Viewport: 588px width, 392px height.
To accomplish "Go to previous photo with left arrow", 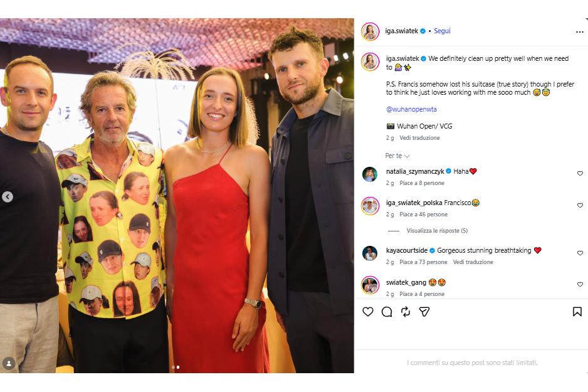I will [8, 196].
